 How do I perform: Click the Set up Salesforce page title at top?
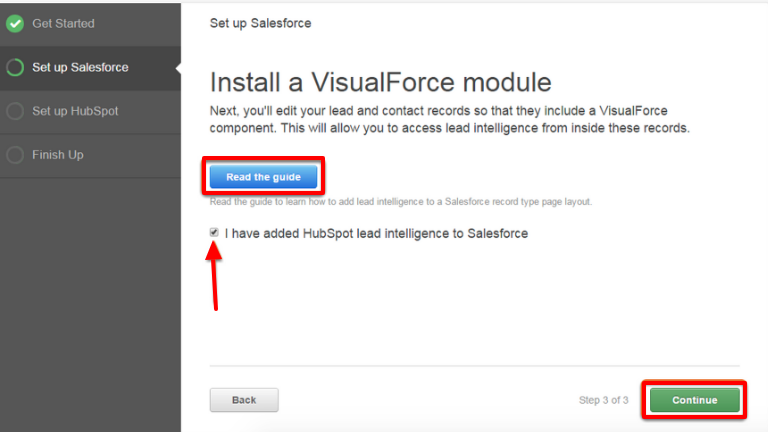(260, 23)
